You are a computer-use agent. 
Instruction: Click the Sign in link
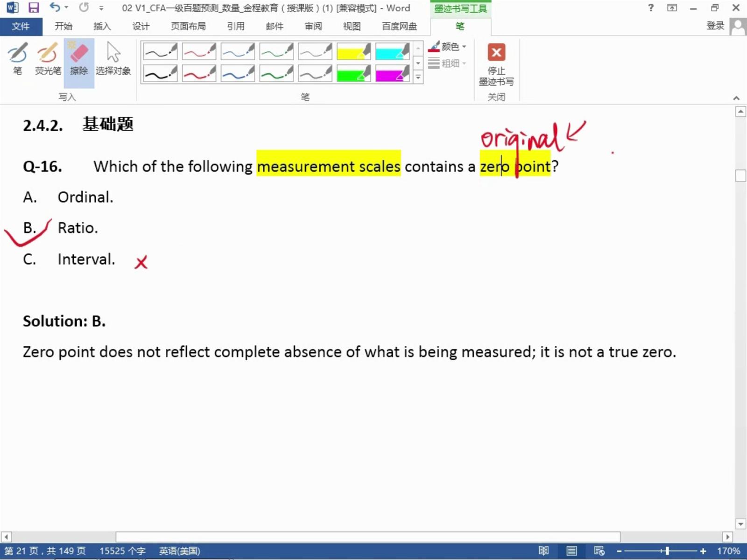pos(715,26)
